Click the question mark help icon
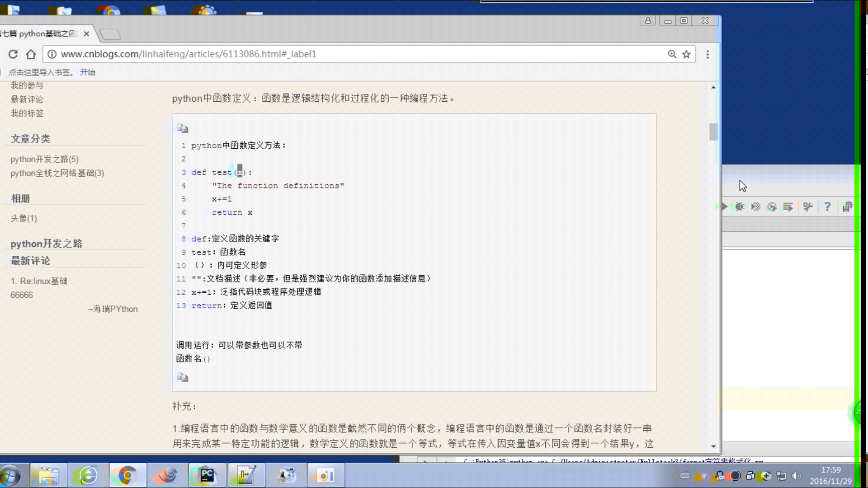This screenshot has height=488, width=868. pyautogui.click(x=827, y=206)
